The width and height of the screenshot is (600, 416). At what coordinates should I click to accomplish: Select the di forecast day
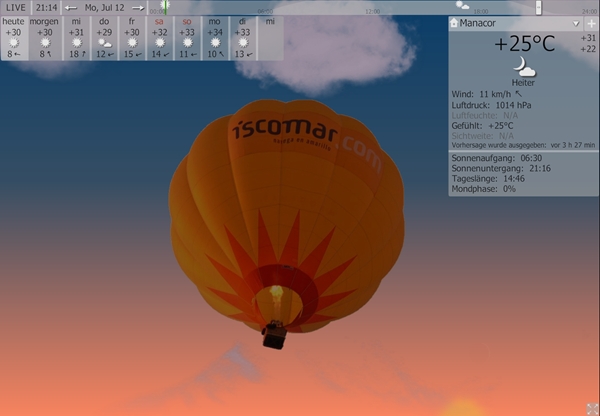point(243,38)
